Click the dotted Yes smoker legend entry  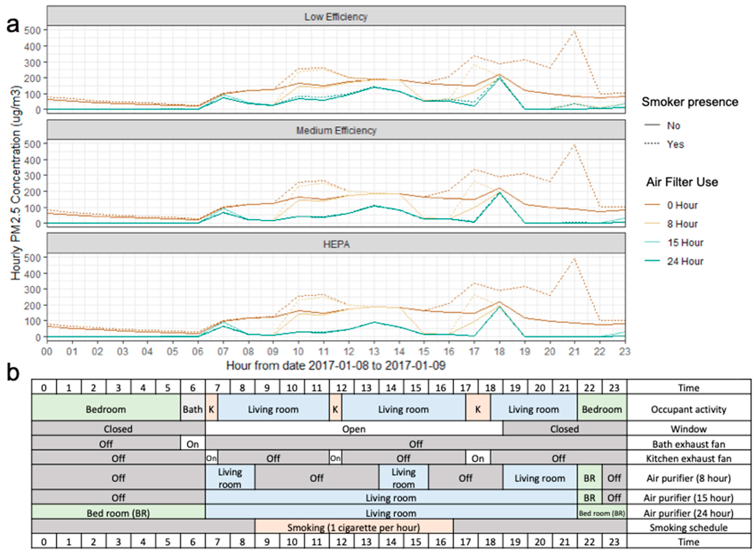[x=675, y=144]
